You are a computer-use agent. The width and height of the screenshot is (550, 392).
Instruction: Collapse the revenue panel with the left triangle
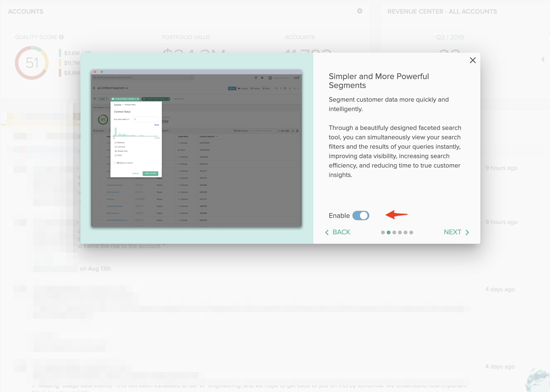543,59
